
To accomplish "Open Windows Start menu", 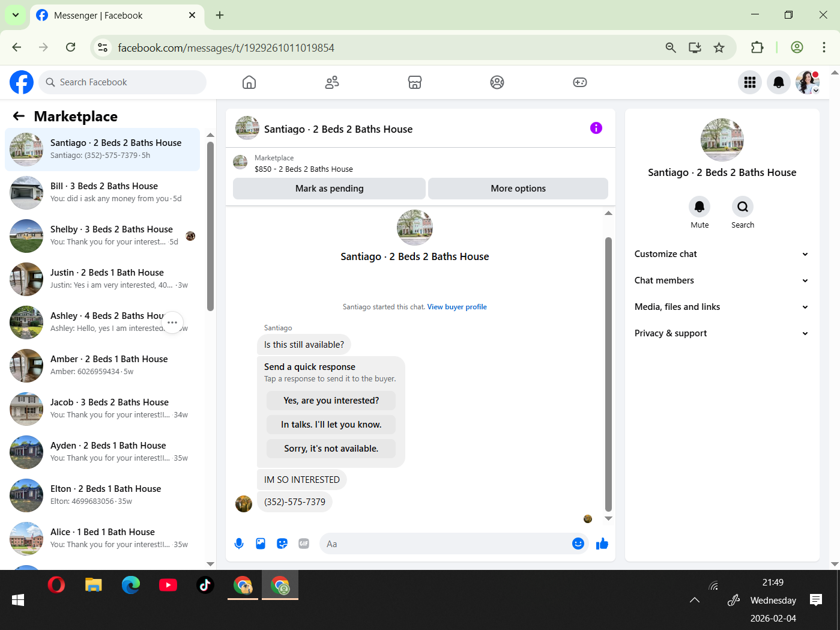I will coord(18,600).
